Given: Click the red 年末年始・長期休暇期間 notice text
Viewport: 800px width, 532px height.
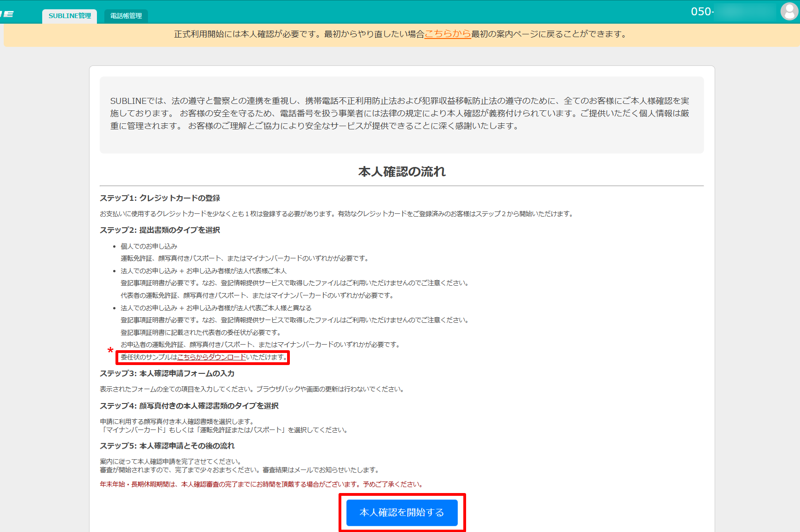Looking at the screenshot, I should click(x=262, y=484).
